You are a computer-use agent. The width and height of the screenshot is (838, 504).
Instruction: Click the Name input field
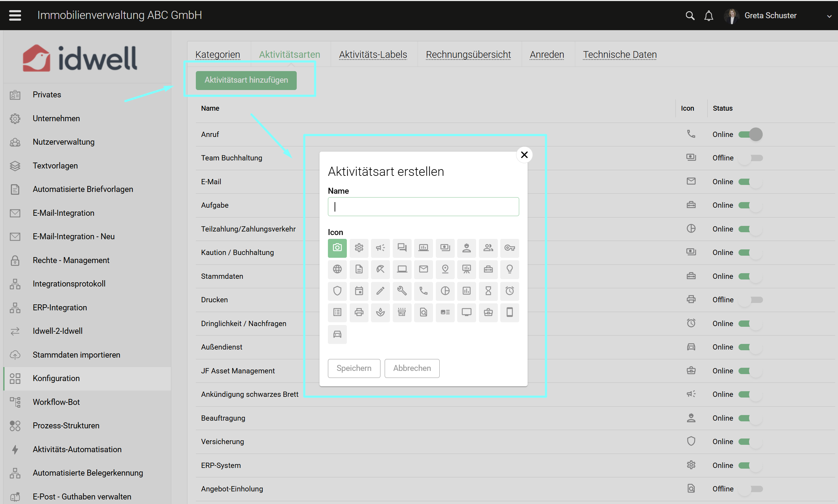tap(423, 207)
